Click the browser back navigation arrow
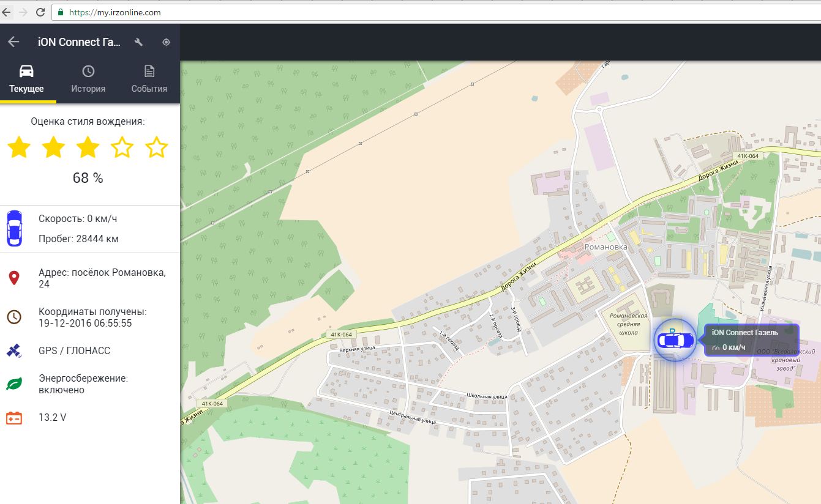This screenshot has height=504, width=821. point(6,12)
